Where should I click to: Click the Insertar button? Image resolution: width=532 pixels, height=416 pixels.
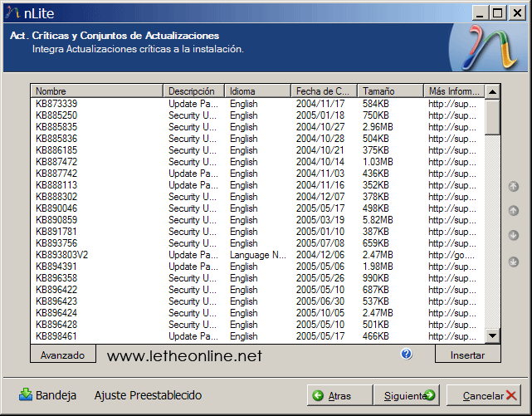click(467, 355)
